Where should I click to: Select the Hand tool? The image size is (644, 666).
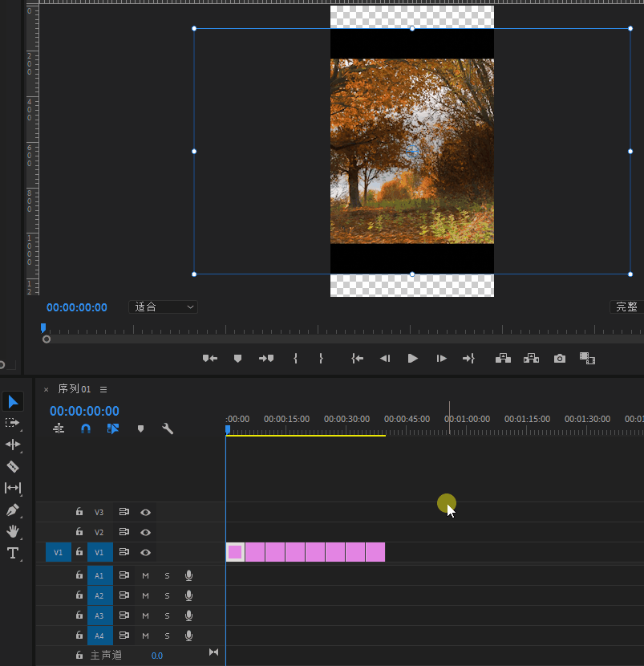point(13,531)
